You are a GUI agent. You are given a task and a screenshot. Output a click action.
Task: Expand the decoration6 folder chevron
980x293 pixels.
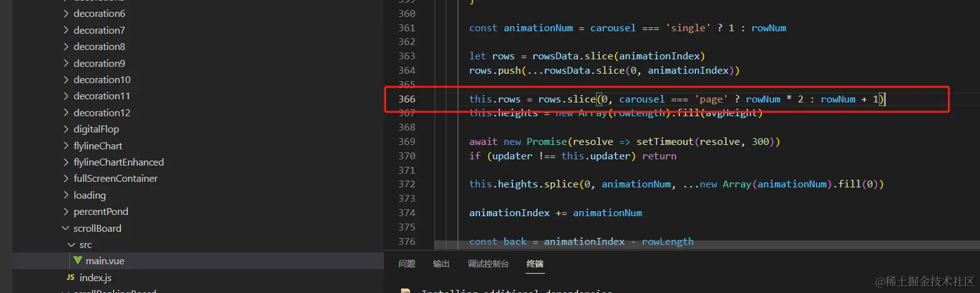(66, 13)
